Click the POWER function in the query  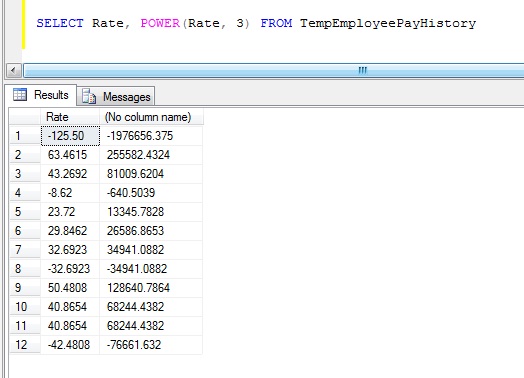point(160,23)
